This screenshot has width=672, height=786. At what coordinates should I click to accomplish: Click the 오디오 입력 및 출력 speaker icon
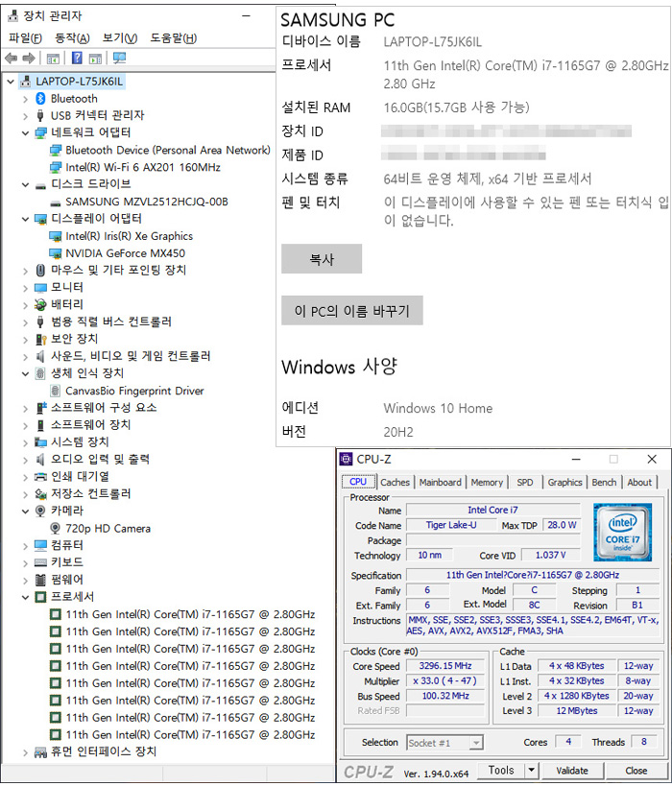pyautogui.click(x=40, y=459)
